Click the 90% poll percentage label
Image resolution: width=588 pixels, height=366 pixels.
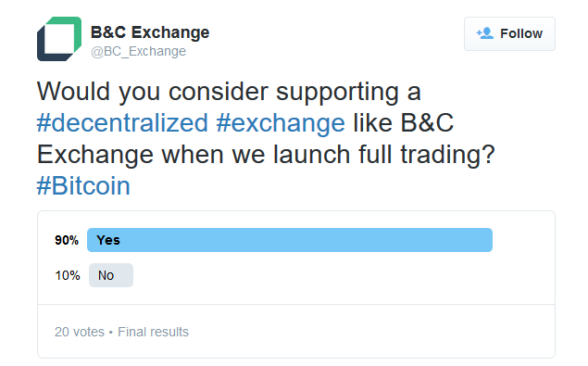[x=67, y=240]
